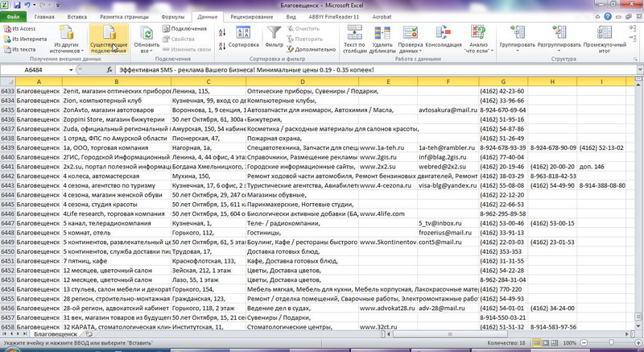
Task: Select cell www.advokat28.ru
Action: pyautogui.click(x=388, y=309)
